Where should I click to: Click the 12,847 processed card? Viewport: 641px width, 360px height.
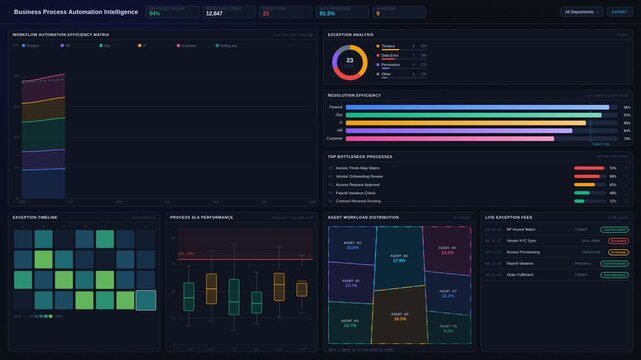(x=229, y=12)
